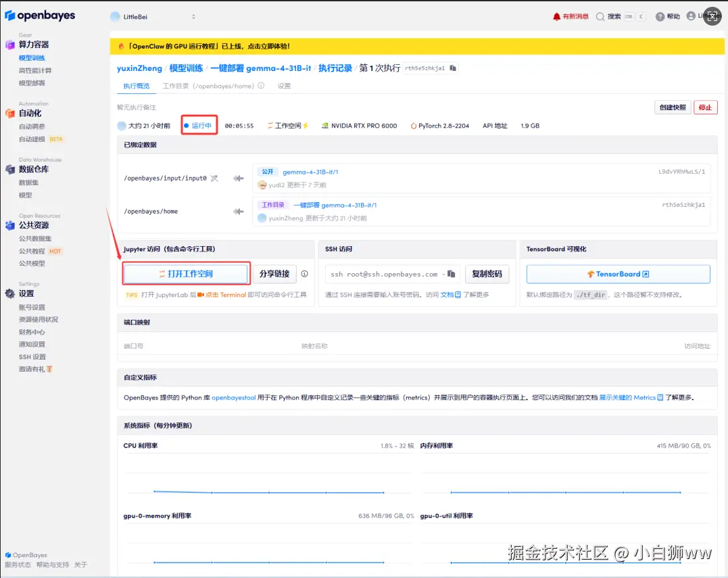Image resolution: width=728 pixels, height=578 pixels.
Task: Open SSH 设置 in the sidebar
Action: click(x=32, y=356)
